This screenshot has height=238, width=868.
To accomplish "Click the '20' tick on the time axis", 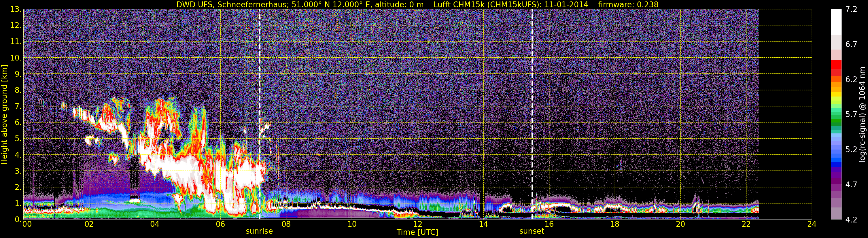I will [x=680, y=224].
